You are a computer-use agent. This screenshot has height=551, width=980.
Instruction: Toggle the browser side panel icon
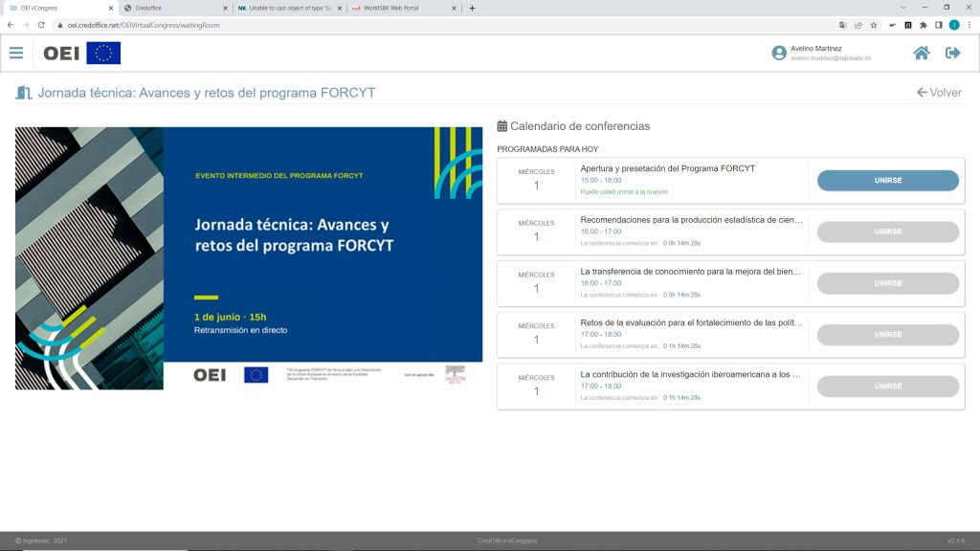click(939, 25)
